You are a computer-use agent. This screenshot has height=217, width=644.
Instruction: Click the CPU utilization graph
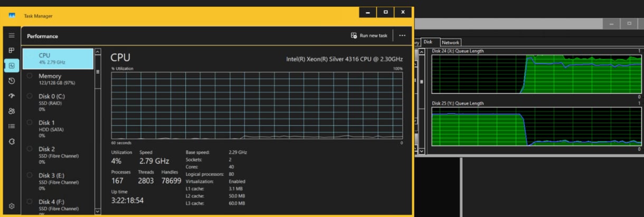257,105
